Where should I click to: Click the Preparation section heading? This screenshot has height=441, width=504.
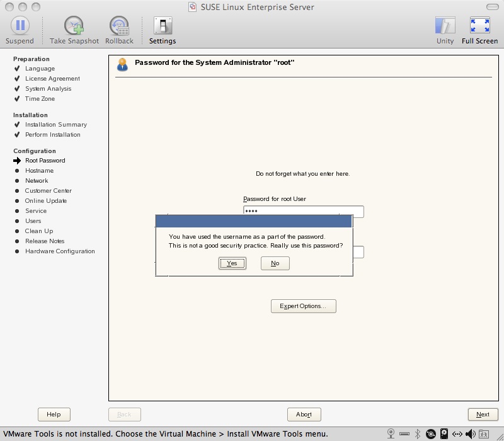[31, 59]
